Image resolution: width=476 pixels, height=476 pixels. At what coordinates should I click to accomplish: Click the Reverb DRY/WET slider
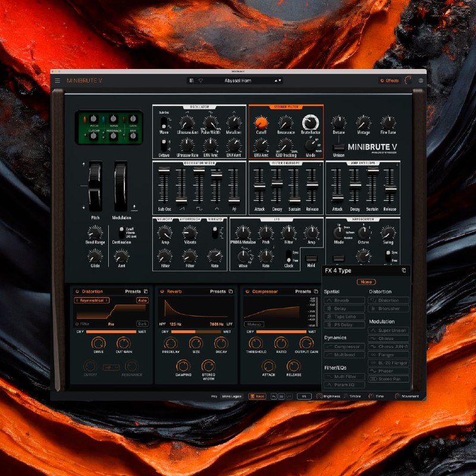[x=196, y=332]
